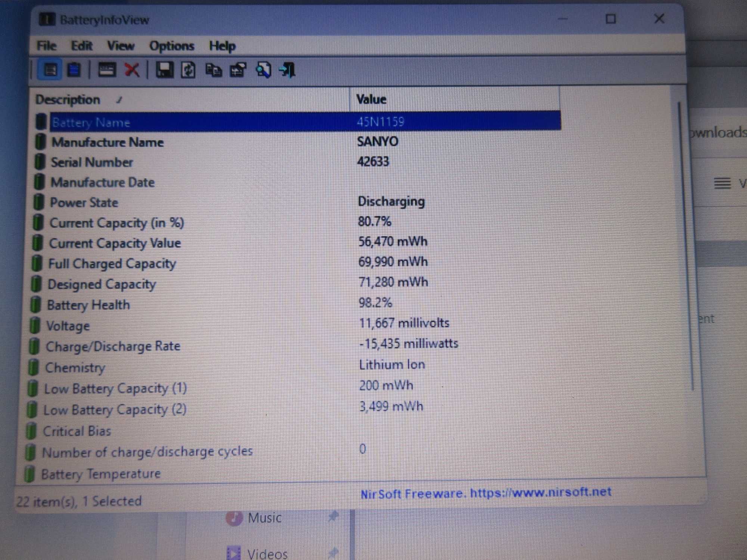Click the Discharging value cell
The image size is (747, 560).
click(391, 202)
